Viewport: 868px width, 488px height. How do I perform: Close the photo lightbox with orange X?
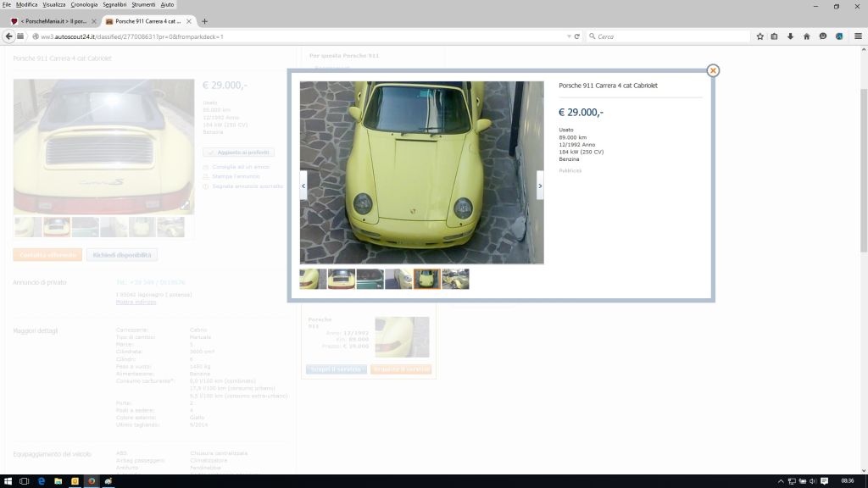(x=713, y=70)
